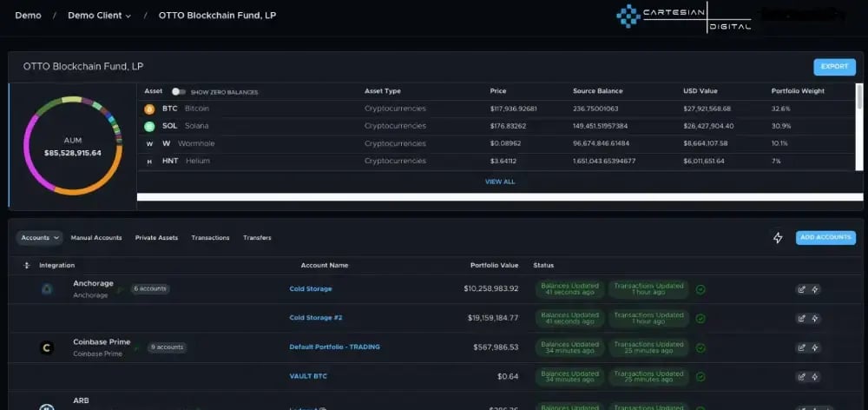Click View All assets link

click(500, 182)
